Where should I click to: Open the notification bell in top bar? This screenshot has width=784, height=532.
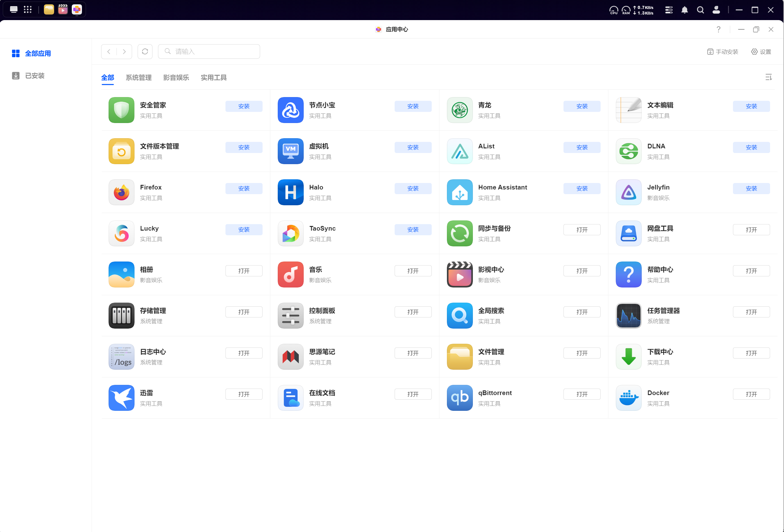tap(684, 10)
